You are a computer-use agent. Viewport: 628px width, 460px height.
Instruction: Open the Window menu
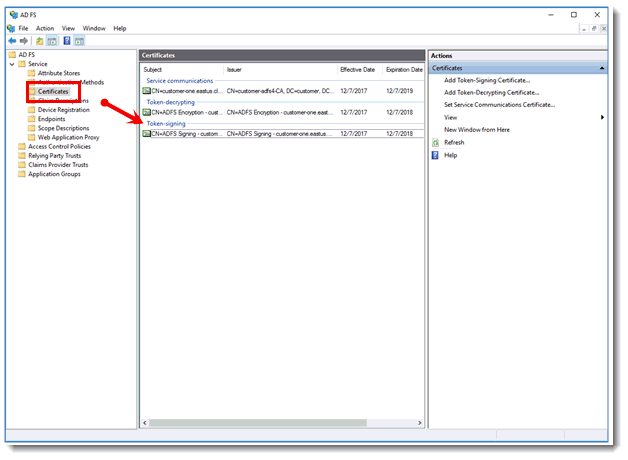[x=94, y=28]
